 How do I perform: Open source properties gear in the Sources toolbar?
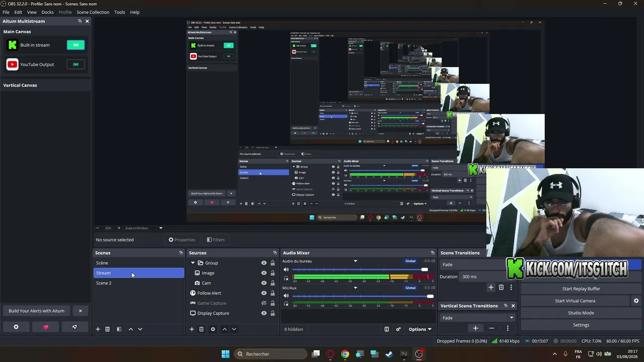(213, 329)
